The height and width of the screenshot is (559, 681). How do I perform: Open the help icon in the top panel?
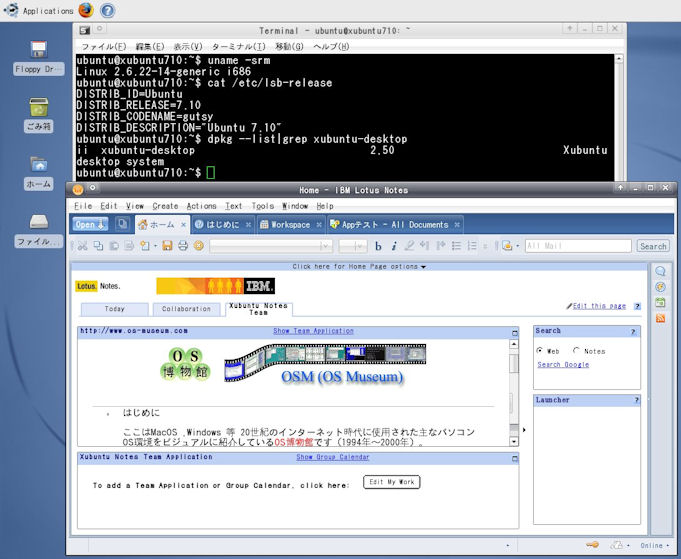pos(108,10)
